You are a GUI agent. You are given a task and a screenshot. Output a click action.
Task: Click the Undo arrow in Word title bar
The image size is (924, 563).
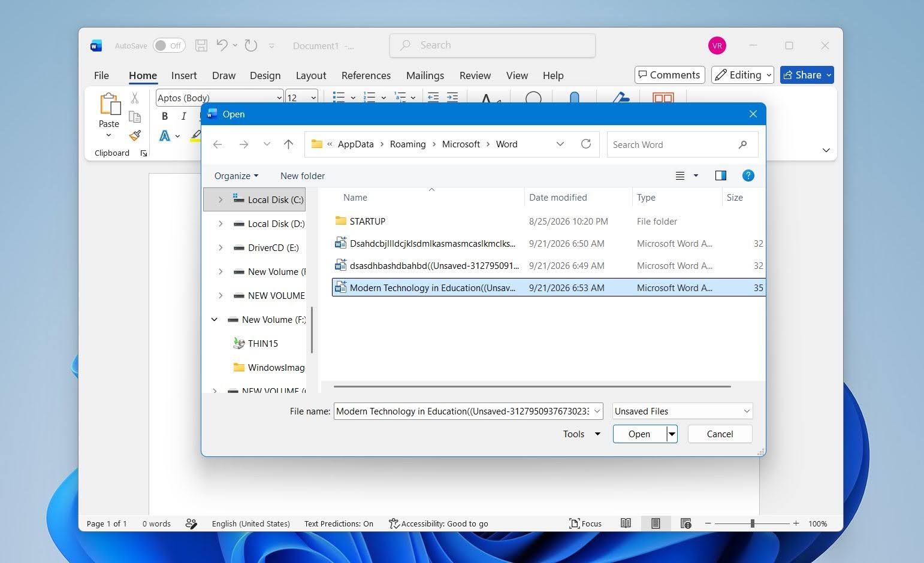[222, 45]
